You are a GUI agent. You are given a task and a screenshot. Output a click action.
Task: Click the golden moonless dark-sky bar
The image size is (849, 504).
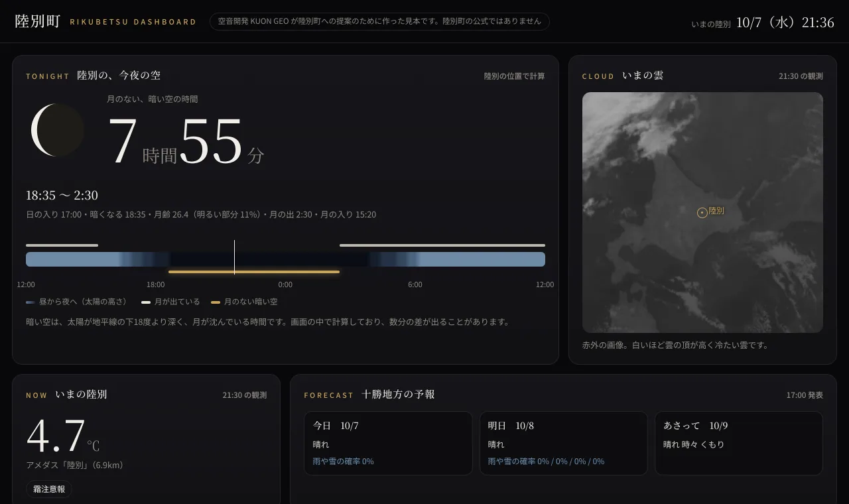coord(254,272)
